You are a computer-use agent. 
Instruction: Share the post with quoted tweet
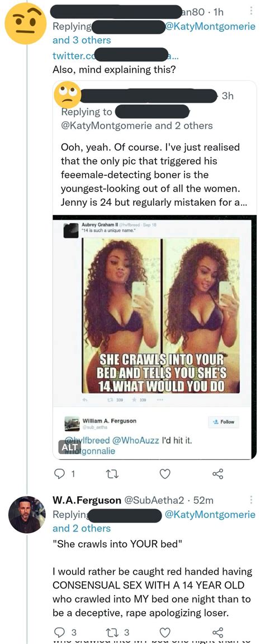[218, 474]
